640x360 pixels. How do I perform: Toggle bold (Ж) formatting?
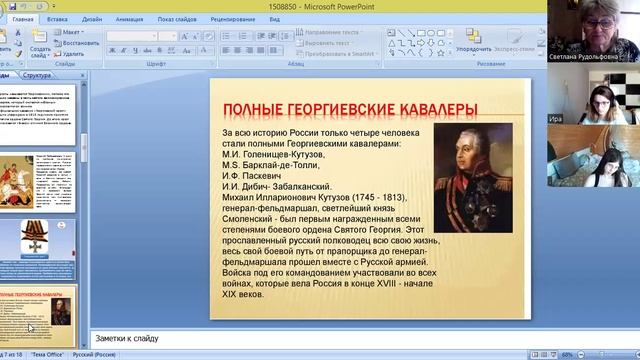[112, 50]
